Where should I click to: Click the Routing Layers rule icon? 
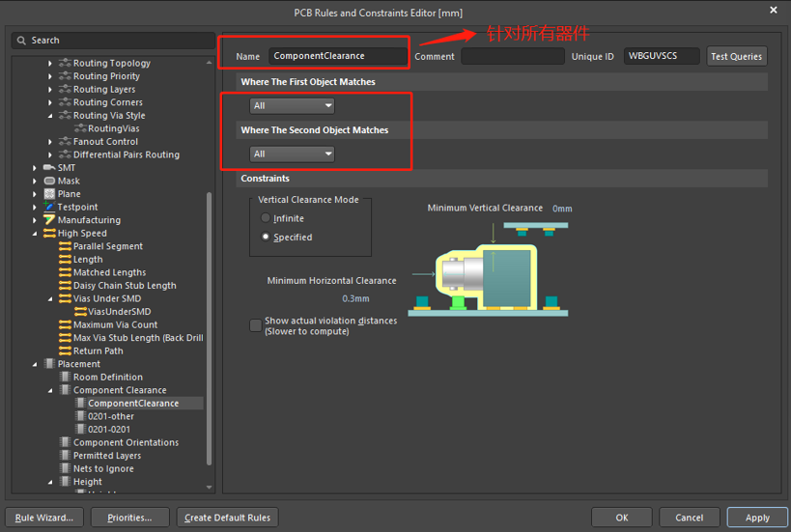tap(65, 89)
